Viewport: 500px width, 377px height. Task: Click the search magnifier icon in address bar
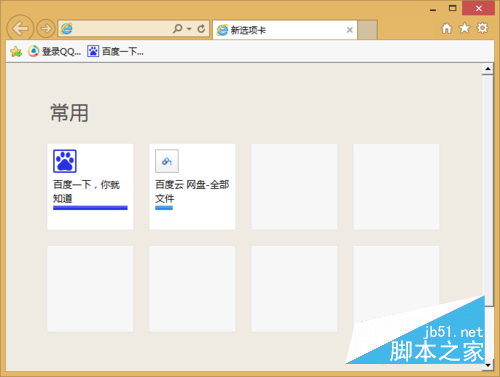177,29
